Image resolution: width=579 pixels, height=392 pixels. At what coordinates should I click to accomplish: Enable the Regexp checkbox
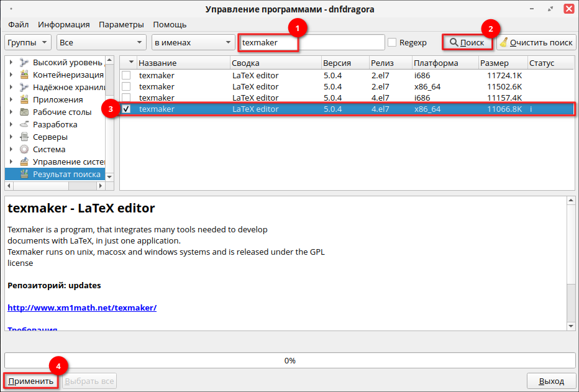[x=392, y=42]
